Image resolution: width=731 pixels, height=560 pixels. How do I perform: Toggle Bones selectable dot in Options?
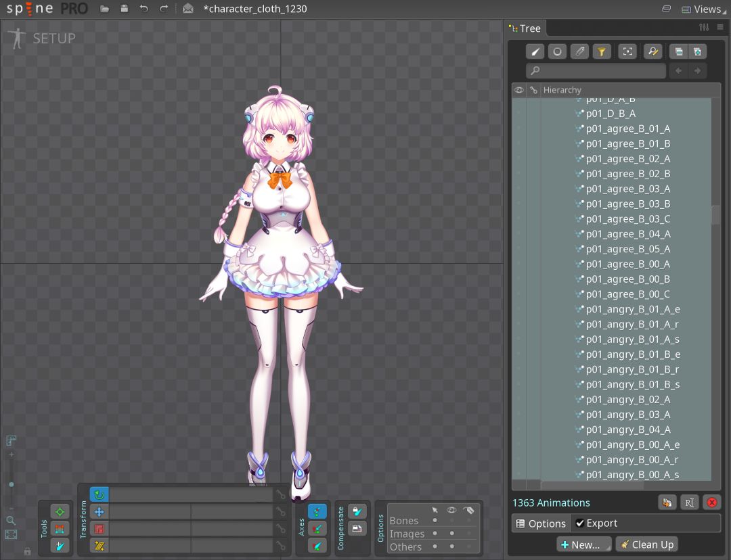pos(435,520)
